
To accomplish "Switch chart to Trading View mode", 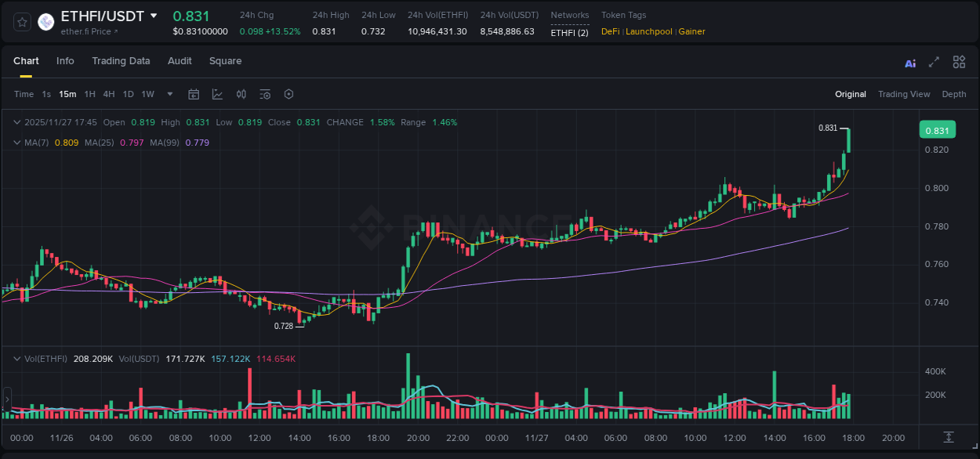I will (904, 94).
